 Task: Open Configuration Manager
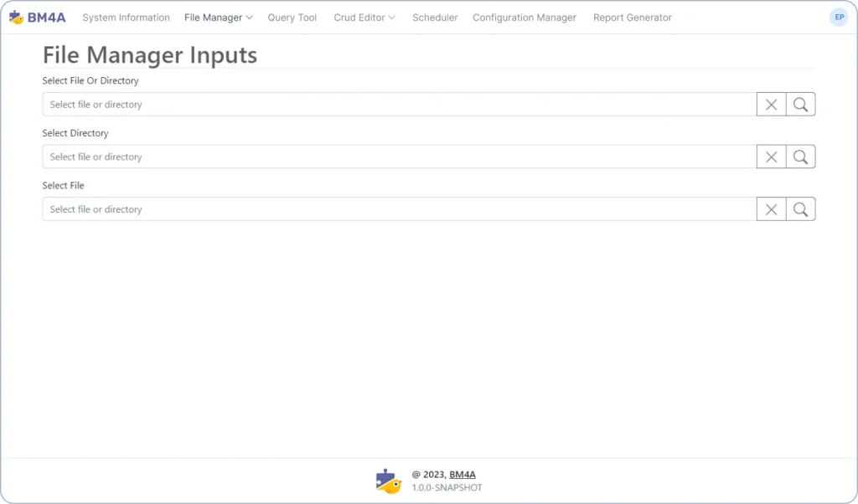(525, 18)
